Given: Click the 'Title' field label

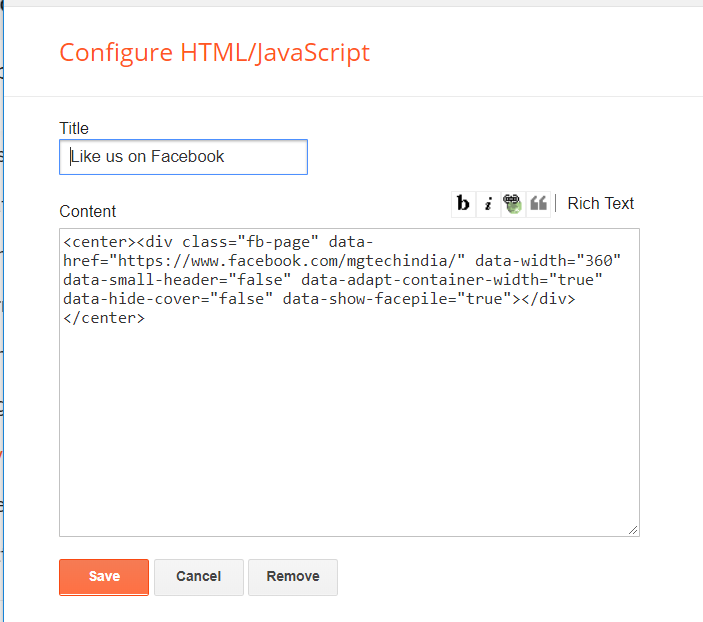Looking at the screenshot, I should 74,128.
